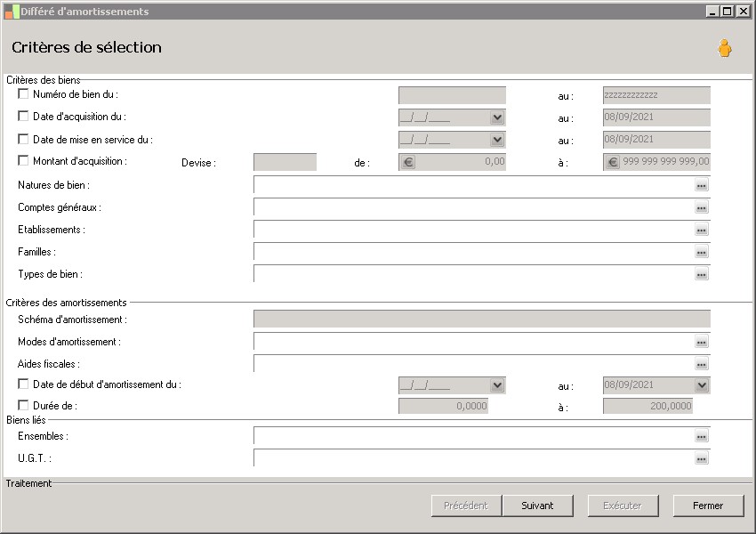Screen dimensions: 756x534
Task: Open the Modes d'amortissement browse button
Action: (702, 342)
